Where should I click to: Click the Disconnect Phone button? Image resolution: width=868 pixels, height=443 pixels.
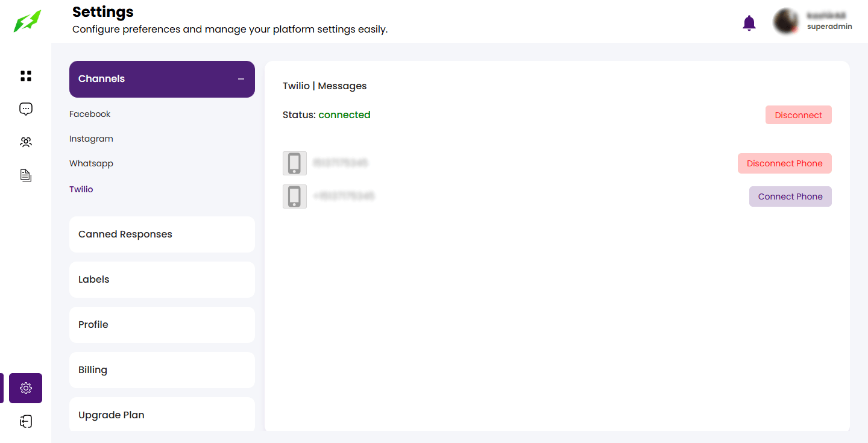784,163
